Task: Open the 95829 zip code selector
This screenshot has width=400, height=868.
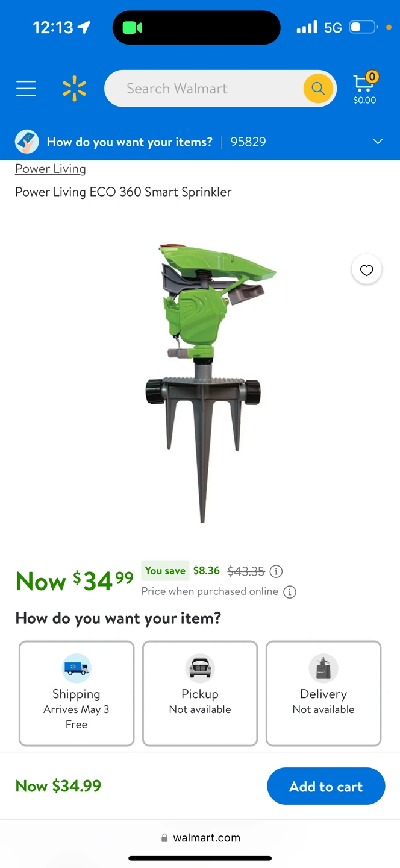Action: [x=248, y=142]
